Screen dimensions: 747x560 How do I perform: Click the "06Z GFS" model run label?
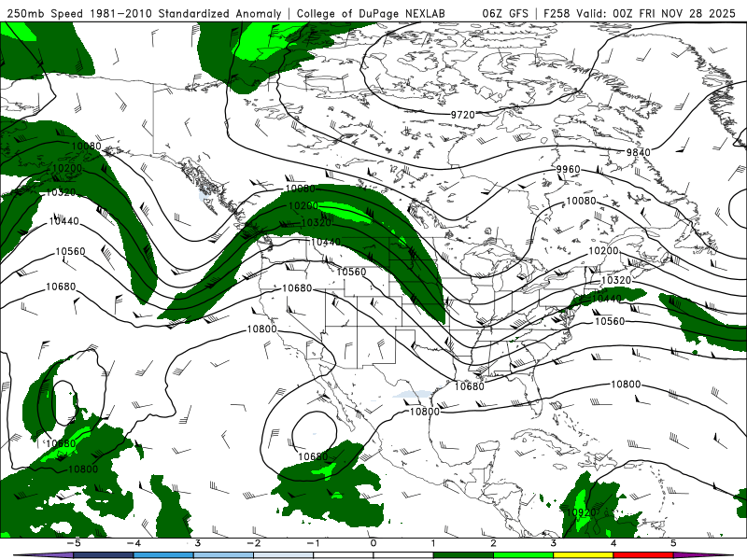point(505,13)
